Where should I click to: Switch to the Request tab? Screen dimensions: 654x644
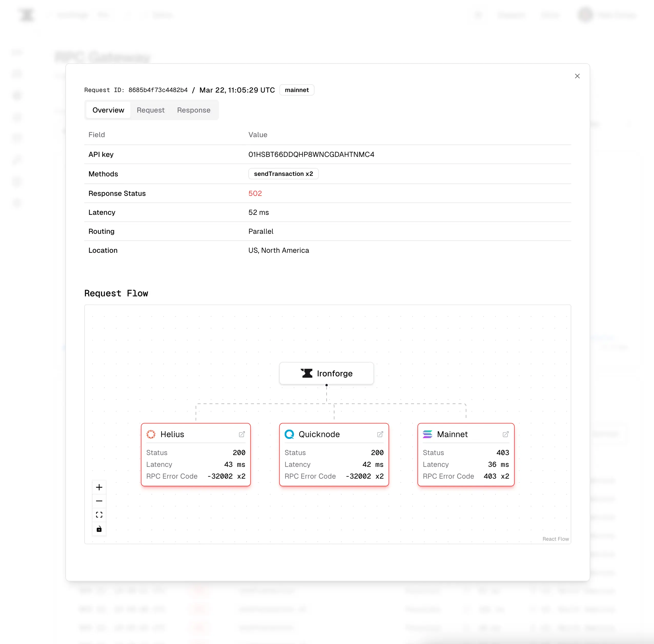150,110
